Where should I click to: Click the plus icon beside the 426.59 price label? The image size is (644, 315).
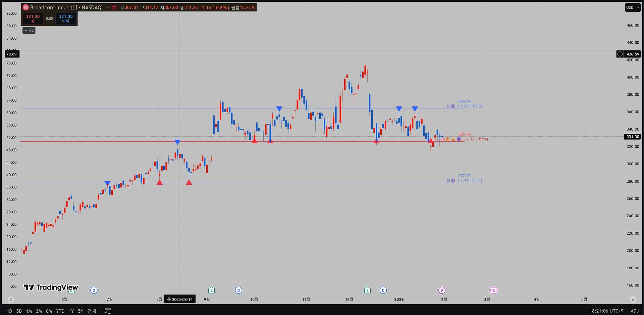pos(620,54)
